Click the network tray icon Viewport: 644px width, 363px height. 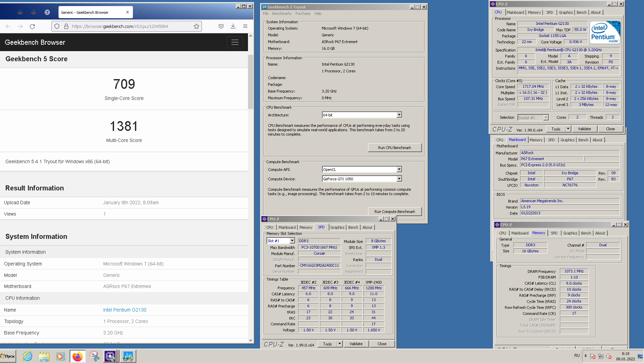click(x=601, y=356)
